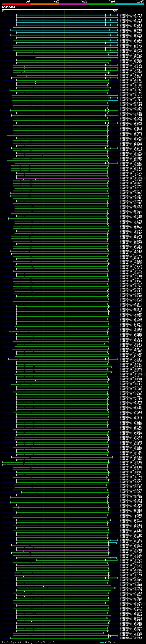Select hit UniRef100_C0P4Z7

tap(131, 560)
